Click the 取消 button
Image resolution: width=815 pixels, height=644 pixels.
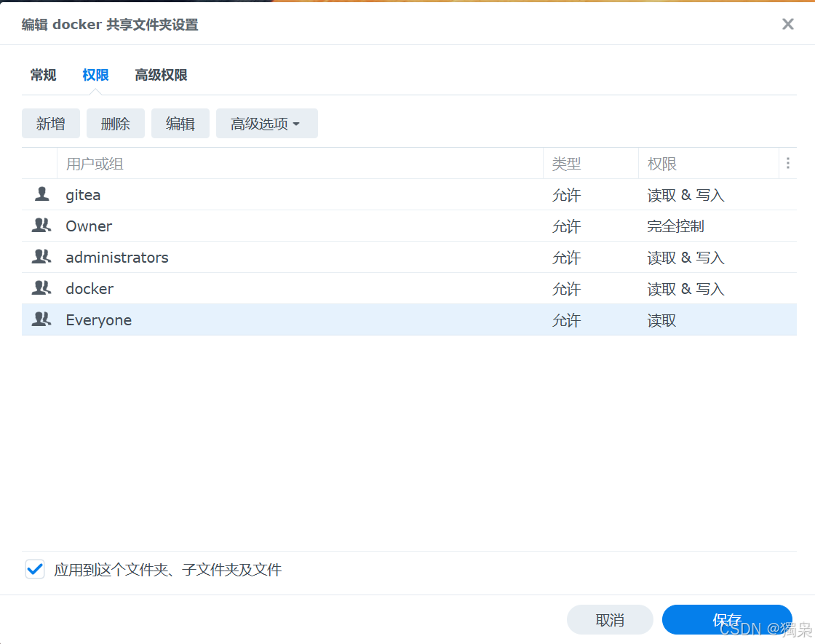click(x=610, y=619)
